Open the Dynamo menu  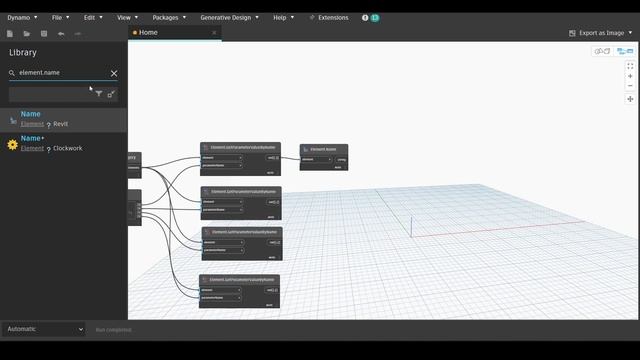coord(22,18)
